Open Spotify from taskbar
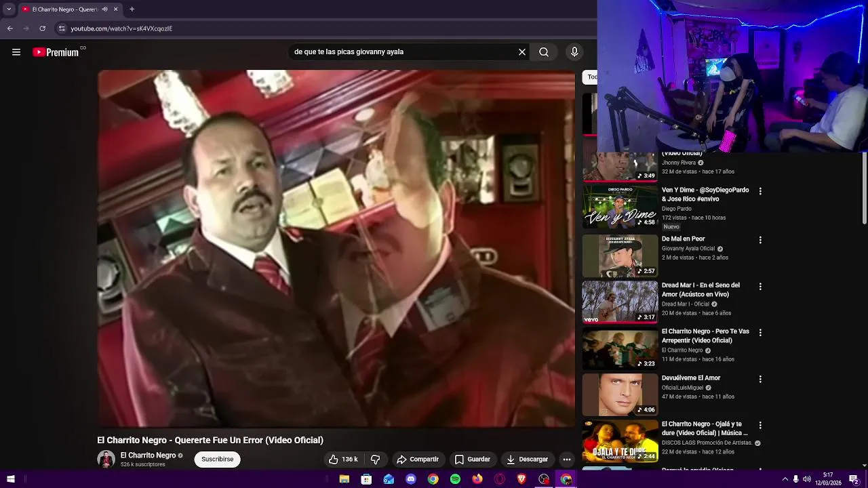The image size is (868, 488). [455, 479]
